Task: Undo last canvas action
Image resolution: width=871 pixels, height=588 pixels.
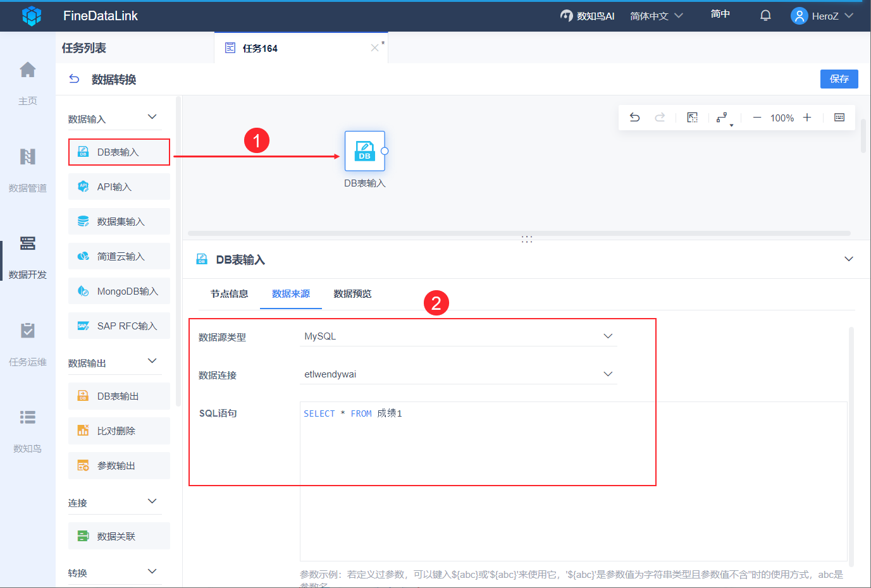Action: [x=634, y=118]
